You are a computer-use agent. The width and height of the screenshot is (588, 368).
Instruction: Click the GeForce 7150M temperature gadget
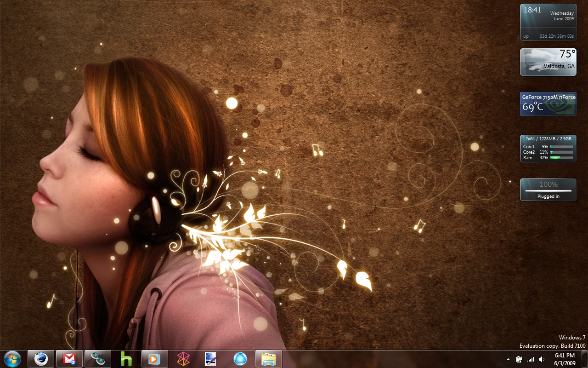[x=548, y=103]
